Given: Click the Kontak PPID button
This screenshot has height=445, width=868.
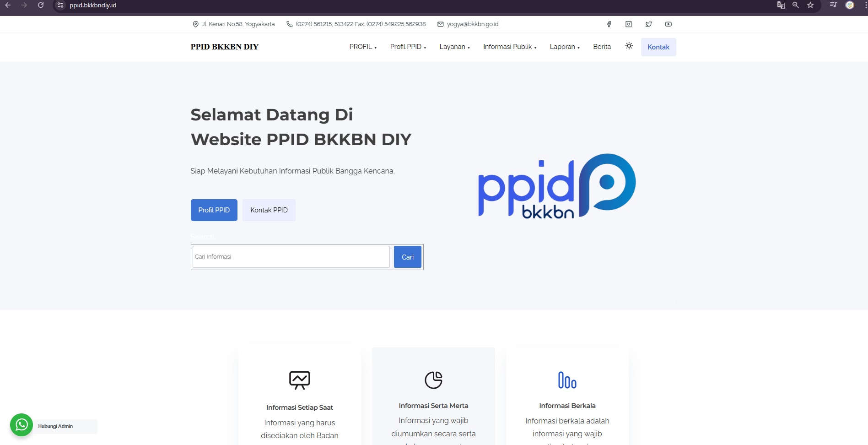Looking at the screenshot, I should coord(269,210).
